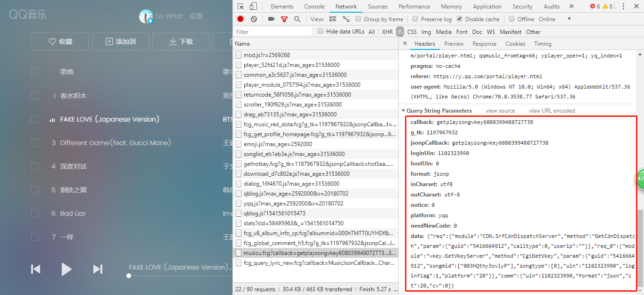This screenshot has height=295, width=644.
Task: Toggle the red filter funnel icon
Action: (284, 19)
